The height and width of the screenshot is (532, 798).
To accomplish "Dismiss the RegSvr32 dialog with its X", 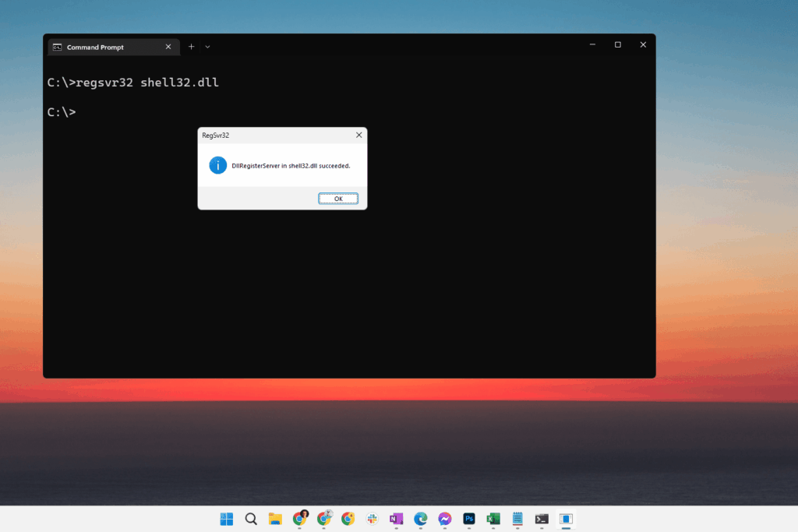I will pyautogui.click(x=358, y=134).
